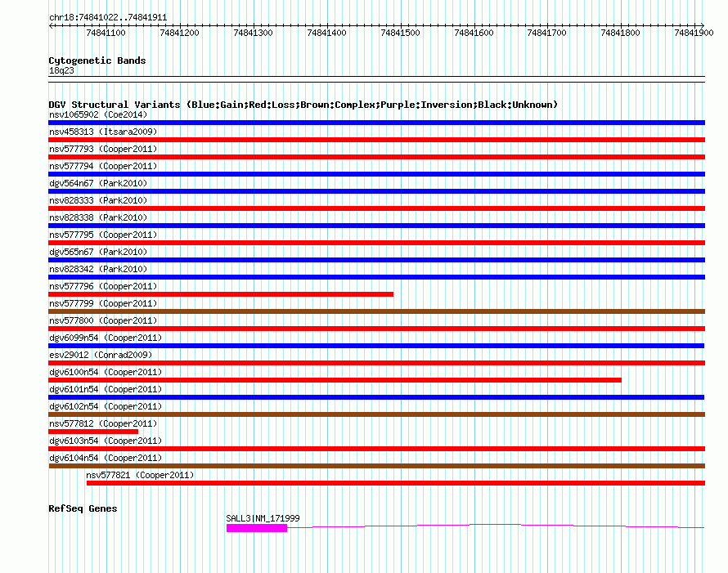The height and width of the screenshot is (573, 728).
Task: Select the nsv828333 (Park2010) label
Action: click(x=98, y=200)
